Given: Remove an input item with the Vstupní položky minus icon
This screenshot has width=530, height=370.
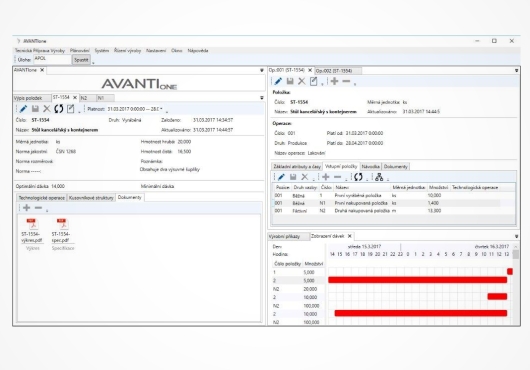Looking at the screenshot, I should point(337,177).
